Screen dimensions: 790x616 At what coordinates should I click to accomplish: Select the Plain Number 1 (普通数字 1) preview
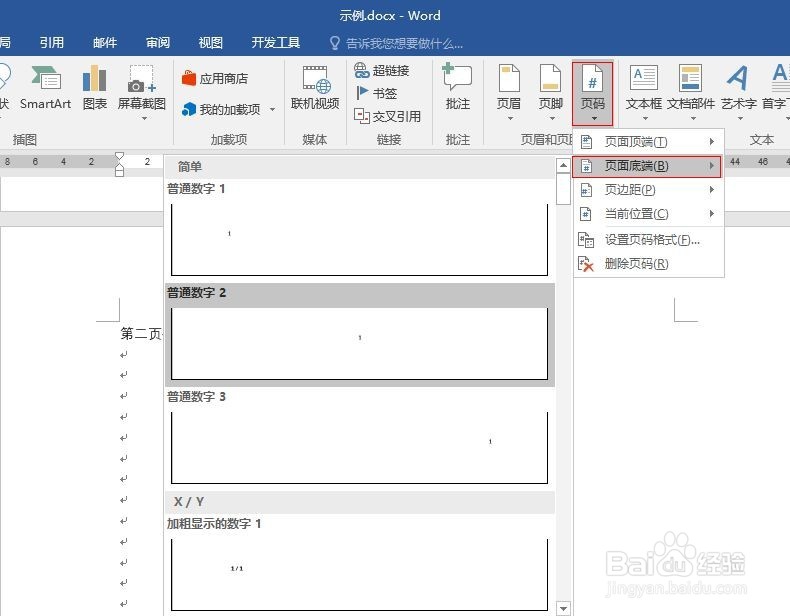(359, 239)
